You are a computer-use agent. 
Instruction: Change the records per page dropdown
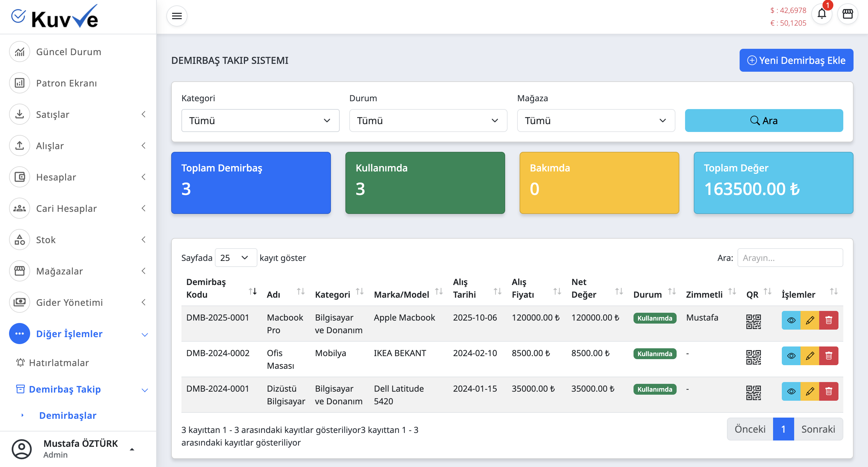click(235, 258)
